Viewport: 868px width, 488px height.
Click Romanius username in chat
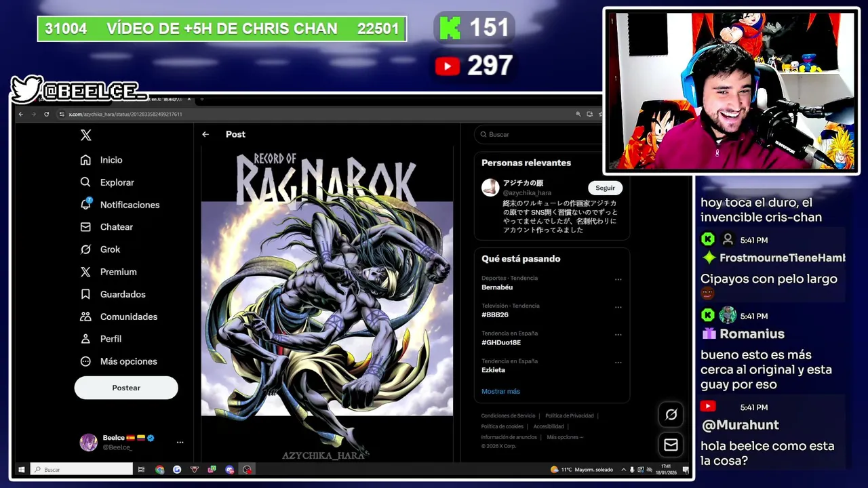752,333
